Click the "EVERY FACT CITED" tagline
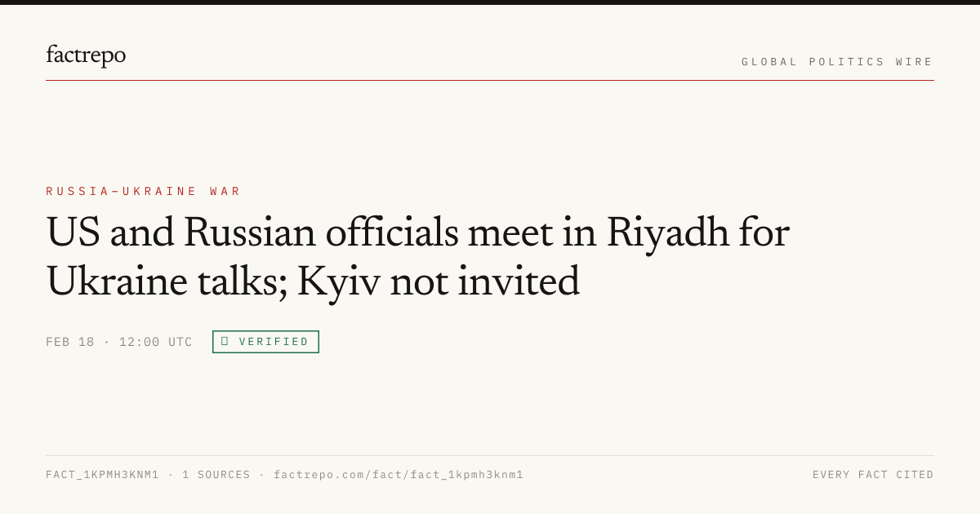 (873, 475)
